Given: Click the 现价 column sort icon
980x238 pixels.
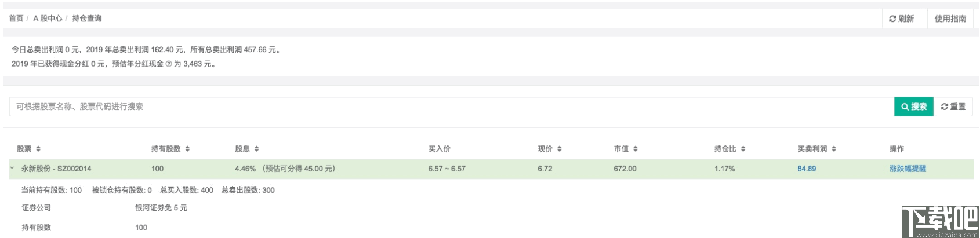Looking at the screenshot, I should (559, 149).
